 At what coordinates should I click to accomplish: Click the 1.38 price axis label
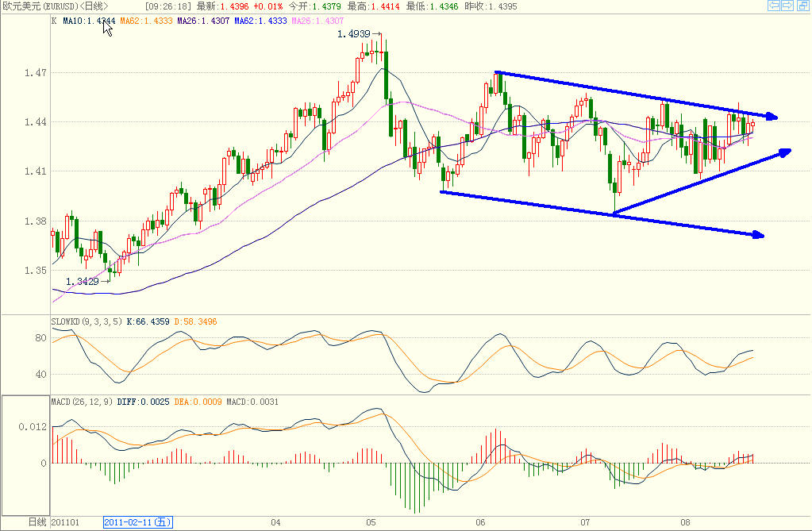(x=35, y=221)
